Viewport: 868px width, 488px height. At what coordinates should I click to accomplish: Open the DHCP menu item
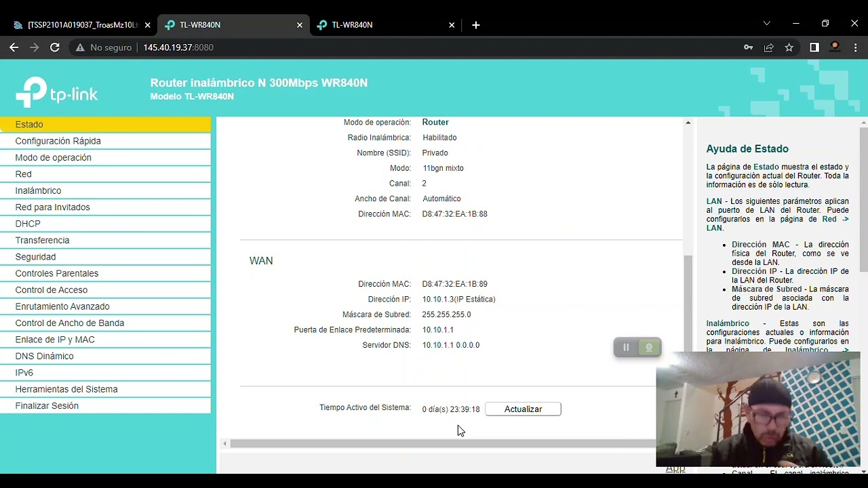coord(105,224)
